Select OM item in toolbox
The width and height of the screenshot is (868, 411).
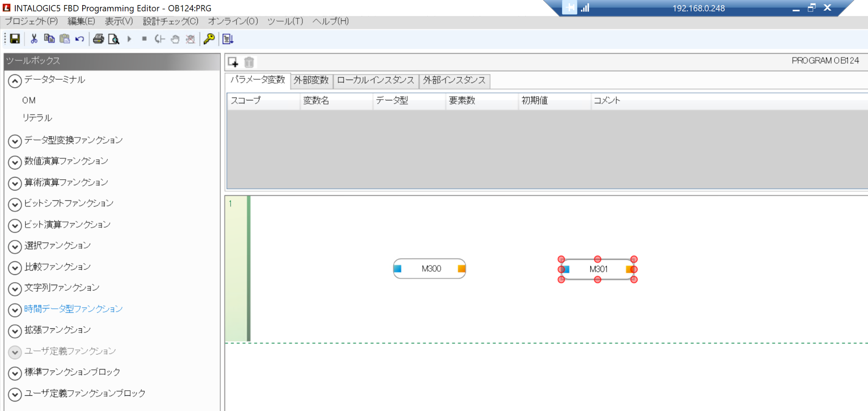[29, 100]
